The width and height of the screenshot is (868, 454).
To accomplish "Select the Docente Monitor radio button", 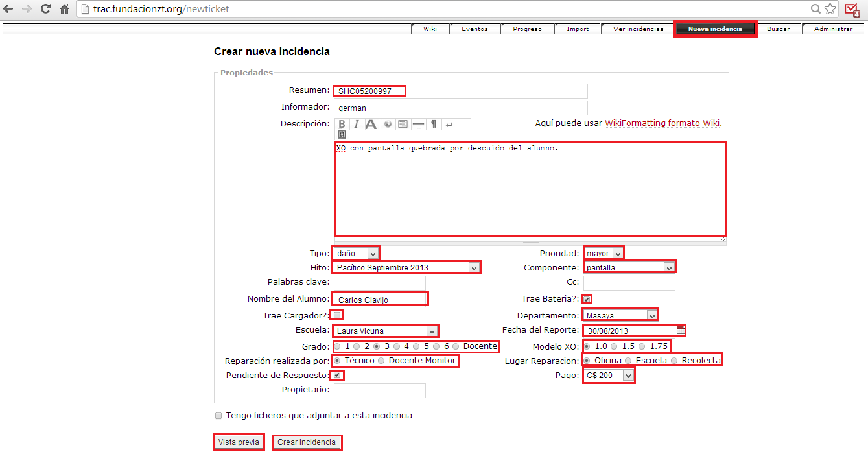I will tap(381, 361).
